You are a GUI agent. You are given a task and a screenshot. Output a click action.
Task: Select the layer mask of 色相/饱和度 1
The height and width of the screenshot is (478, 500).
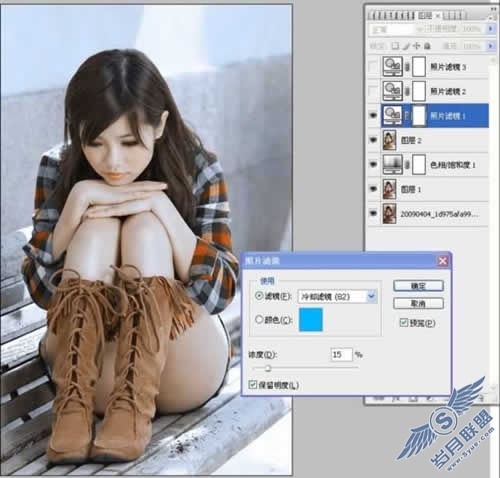[x=419, y=164]
